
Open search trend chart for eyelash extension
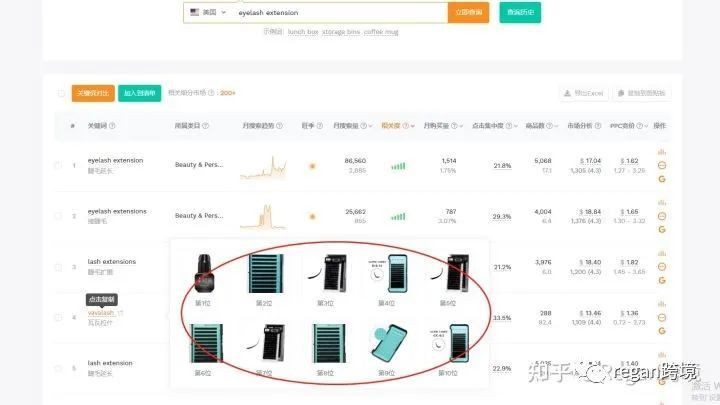tap(264, 167)
